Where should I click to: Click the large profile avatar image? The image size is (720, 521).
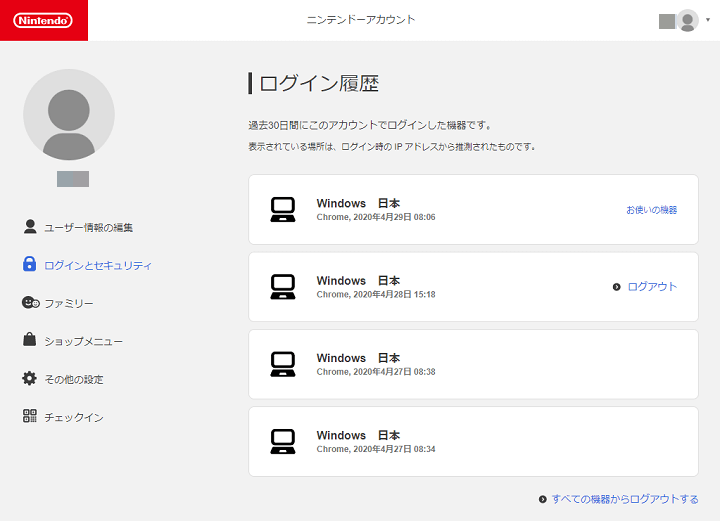point(69,115)
